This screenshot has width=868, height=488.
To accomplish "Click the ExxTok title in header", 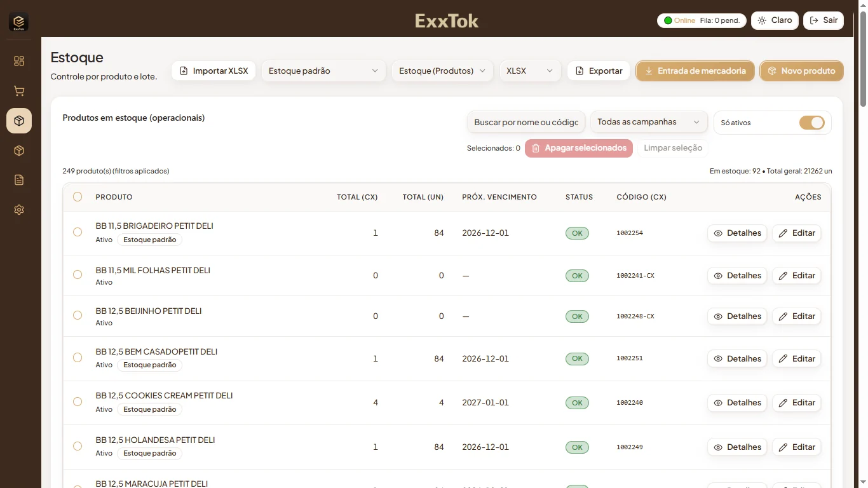I will 447,21.
